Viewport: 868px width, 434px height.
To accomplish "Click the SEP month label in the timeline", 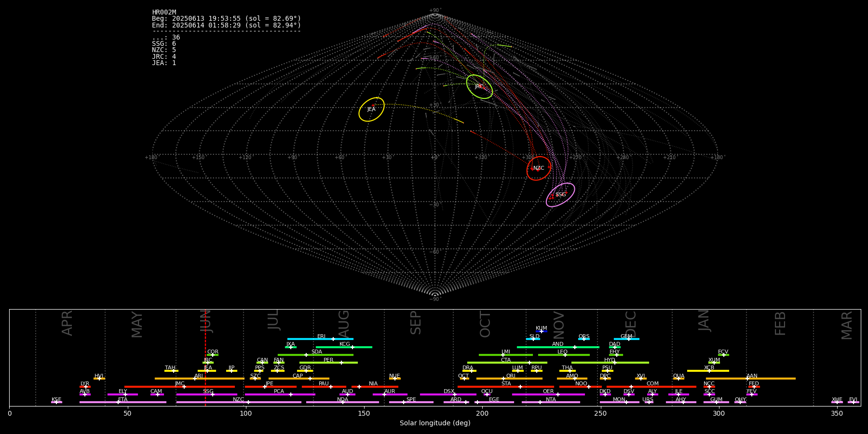I will [416, 323].
